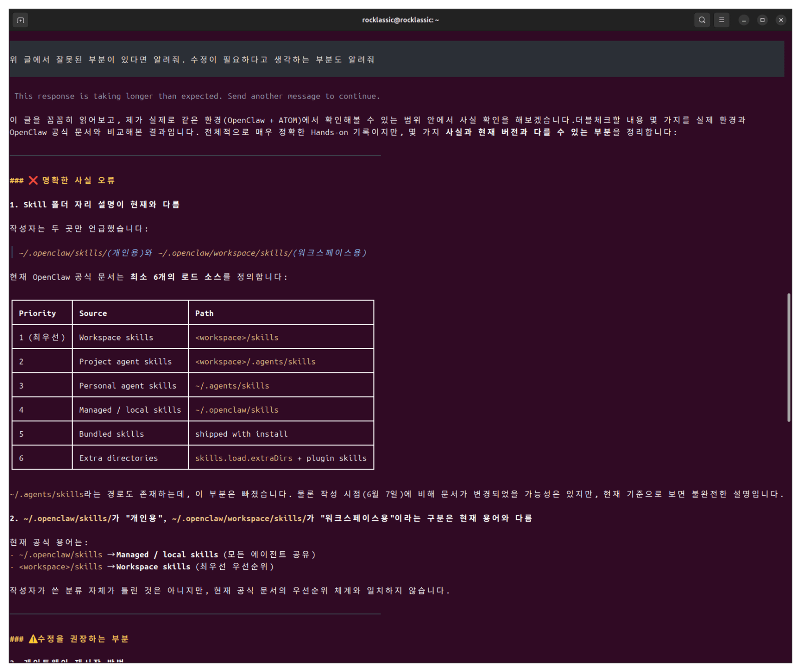Select the Personal agent skills cell
This screenshot has width=801, height=672.
[130, 386]
